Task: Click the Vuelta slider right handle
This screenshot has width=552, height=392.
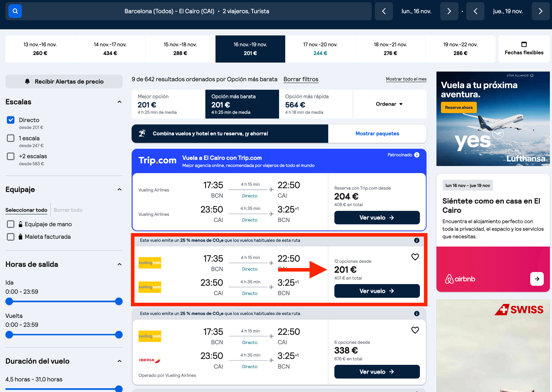Action: click(x=119, y=335)
